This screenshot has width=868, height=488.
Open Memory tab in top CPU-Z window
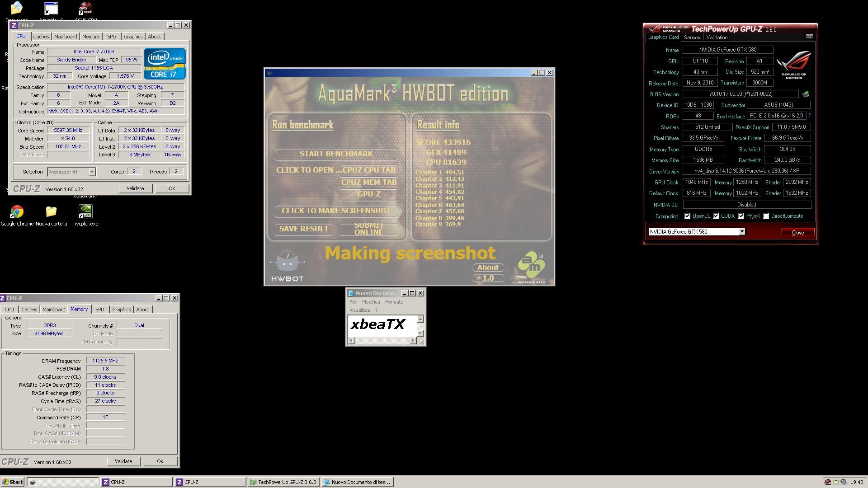click(x=90, y=37)
